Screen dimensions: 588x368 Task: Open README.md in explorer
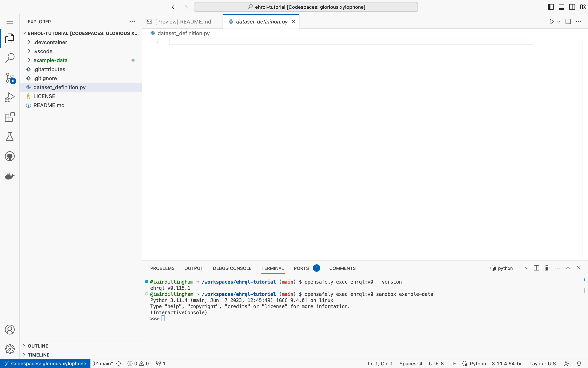click(x=80, y=105)
